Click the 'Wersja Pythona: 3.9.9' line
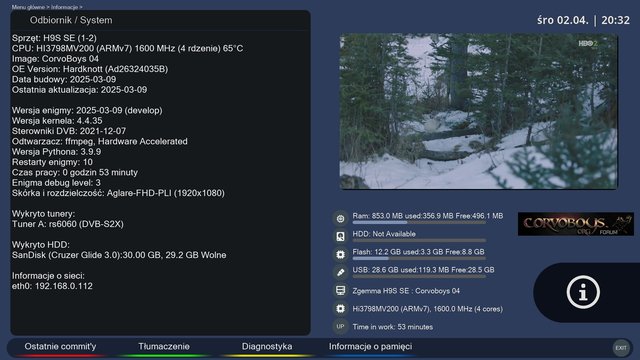This screenshot has width=640, height=360. click(x=56, y=152)
